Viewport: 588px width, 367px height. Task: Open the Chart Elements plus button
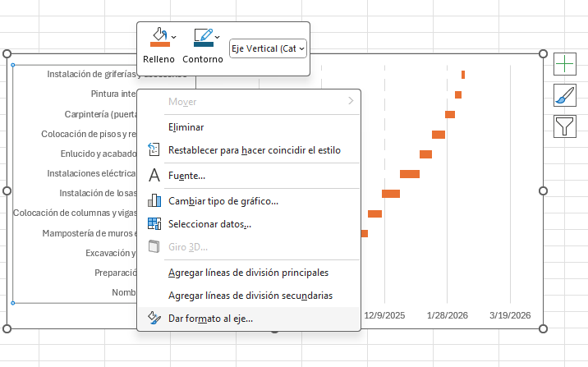coord(565,63)
